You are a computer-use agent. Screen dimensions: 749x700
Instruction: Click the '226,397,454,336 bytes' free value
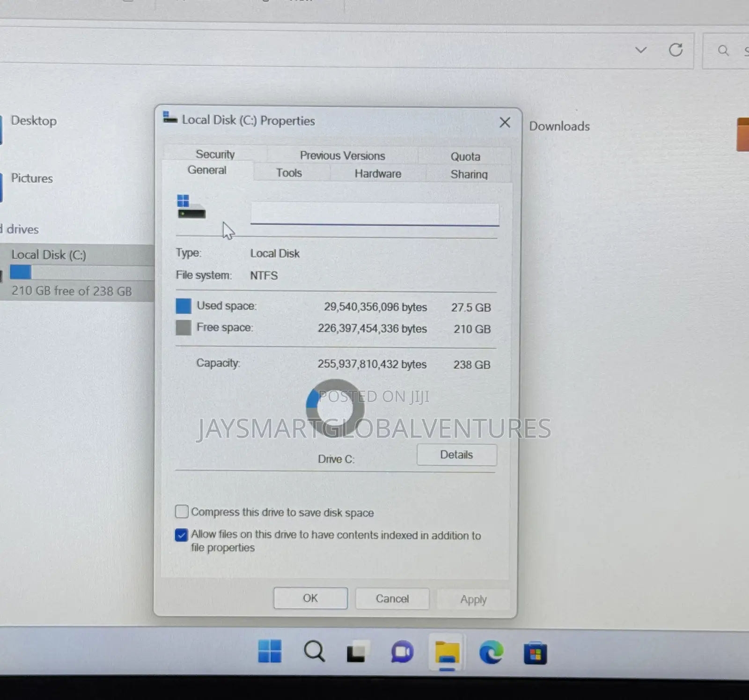point(372,329)
